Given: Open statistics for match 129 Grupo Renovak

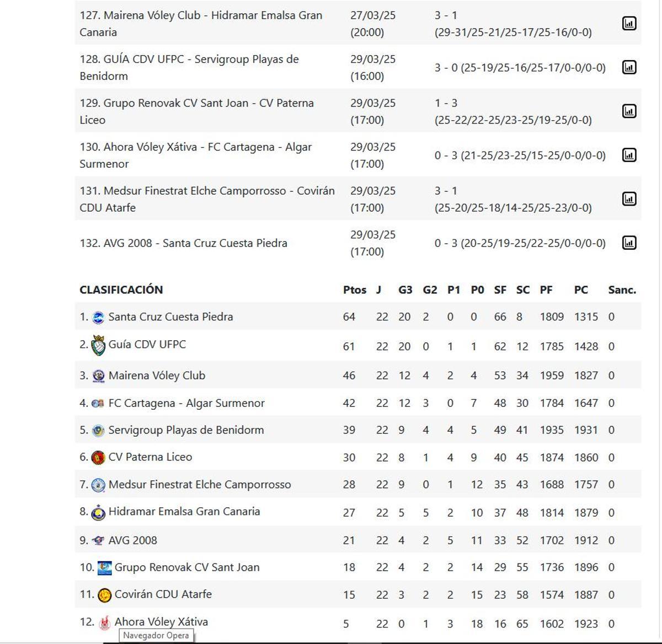Looking at the screenshot, I should [x=629, y=110].
